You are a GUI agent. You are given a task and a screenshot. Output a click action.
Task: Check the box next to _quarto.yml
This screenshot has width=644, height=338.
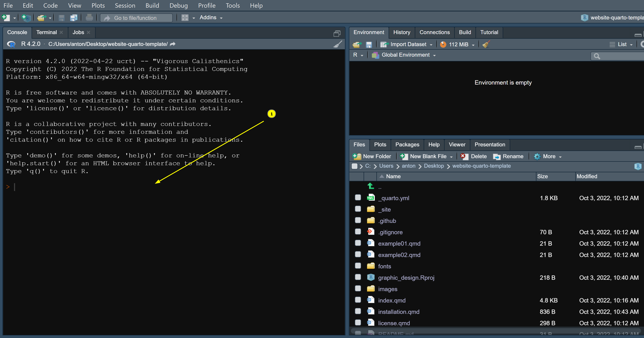[358, 198]
